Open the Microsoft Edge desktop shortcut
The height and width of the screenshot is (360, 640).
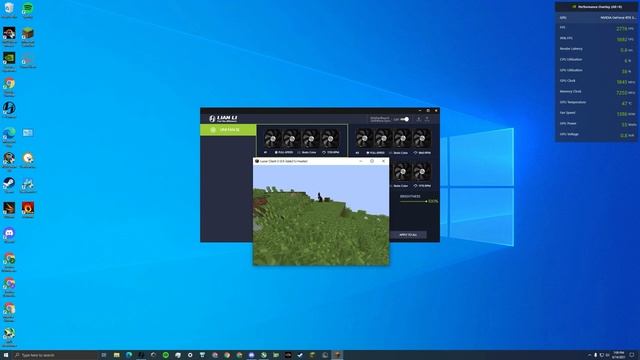[x=9, y=136]
